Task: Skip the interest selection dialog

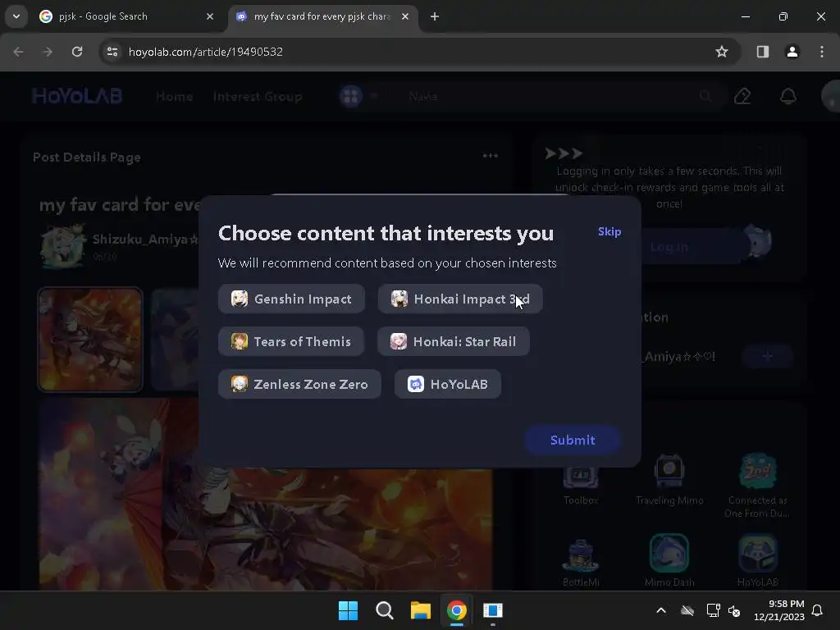Action: pyautogui.click(x=609, y=231)
